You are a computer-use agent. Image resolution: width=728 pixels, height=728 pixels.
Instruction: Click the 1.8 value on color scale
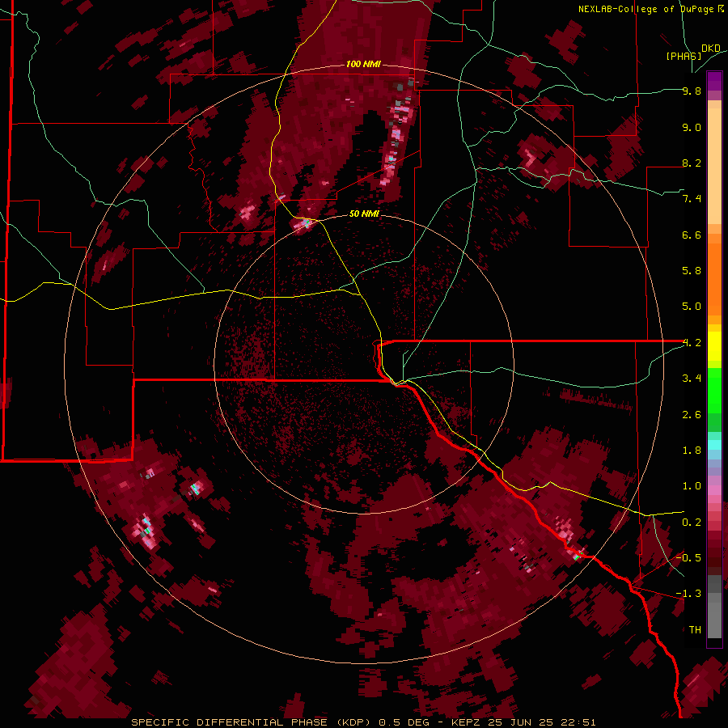pos(692,451)
